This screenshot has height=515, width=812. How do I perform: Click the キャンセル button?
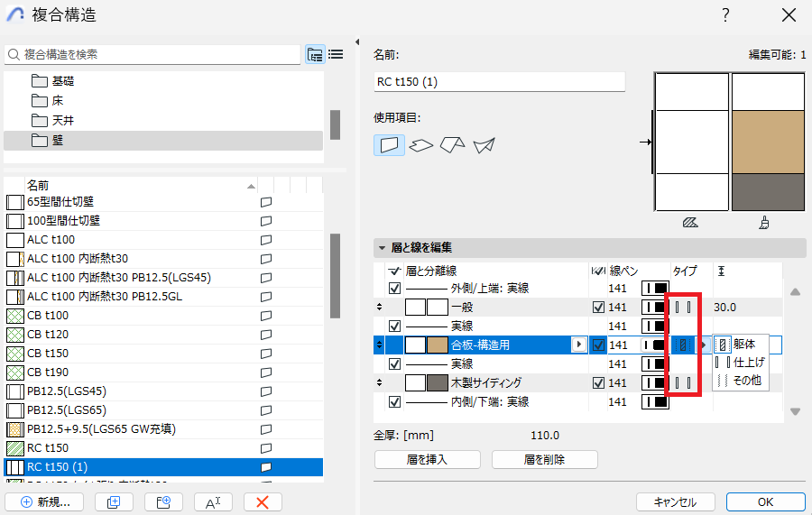pos(675,501)
